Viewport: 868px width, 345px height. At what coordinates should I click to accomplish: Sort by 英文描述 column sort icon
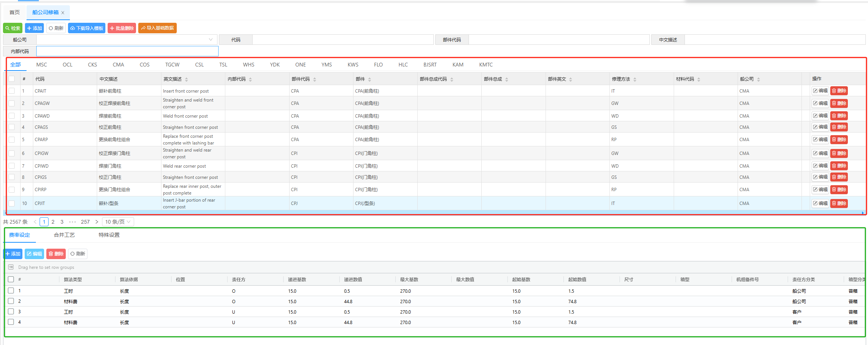click(x=186, y=80)
